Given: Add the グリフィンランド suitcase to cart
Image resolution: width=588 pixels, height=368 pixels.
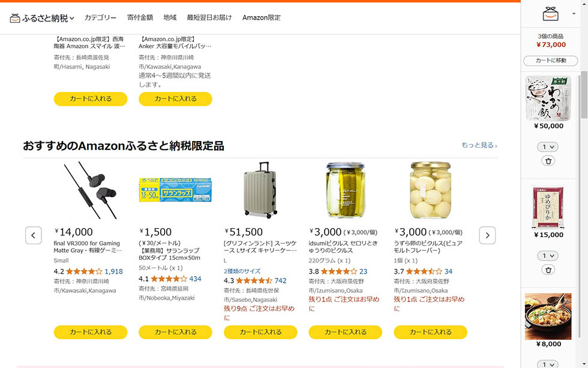Looking at the screenshot, I should coord(260,331).
